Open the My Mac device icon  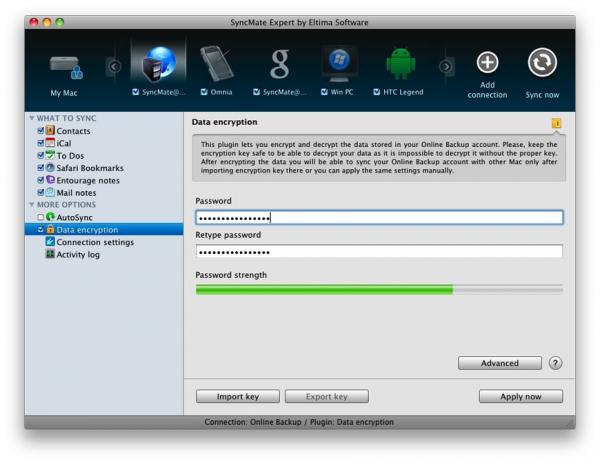(66, 67)
